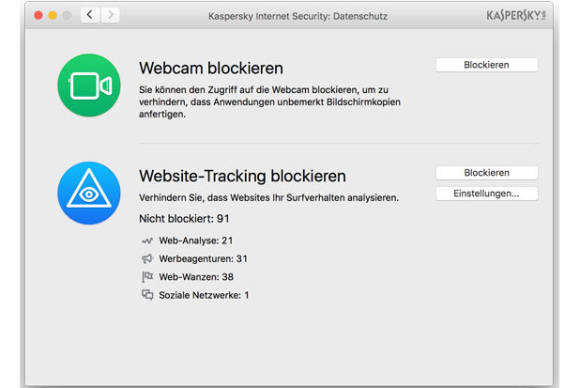Click the Web-Analyse: 21 entry
This screenshot has height=388, width=580.
point(196,241)
